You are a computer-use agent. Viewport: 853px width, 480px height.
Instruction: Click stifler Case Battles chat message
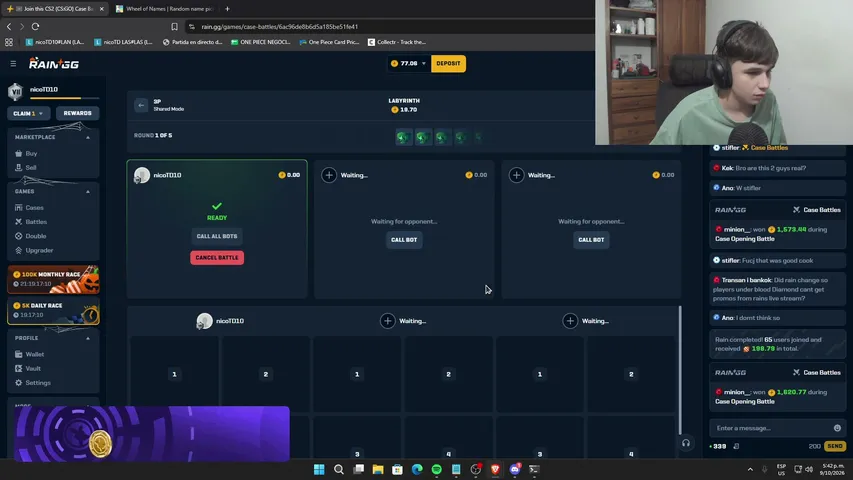(777, 147)
